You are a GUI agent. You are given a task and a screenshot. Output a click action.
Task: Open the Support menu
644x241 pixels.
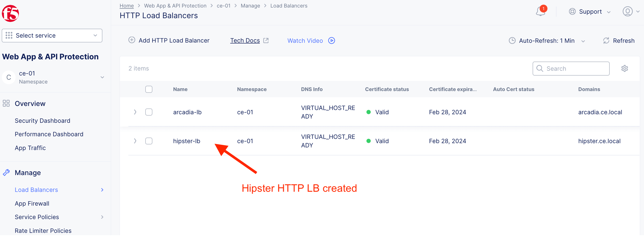pyautogui.click(x=590, y=12)
